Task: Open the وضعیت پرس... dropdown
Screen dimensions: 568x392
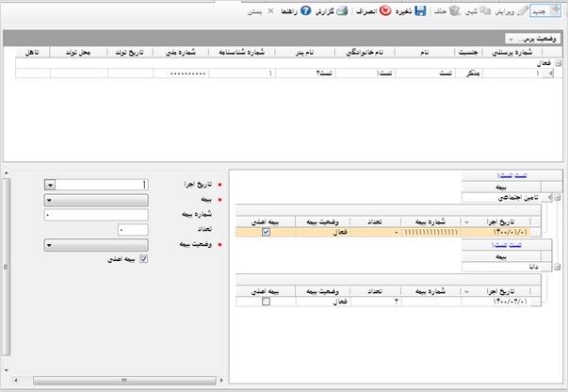Action: pos(532,39)
